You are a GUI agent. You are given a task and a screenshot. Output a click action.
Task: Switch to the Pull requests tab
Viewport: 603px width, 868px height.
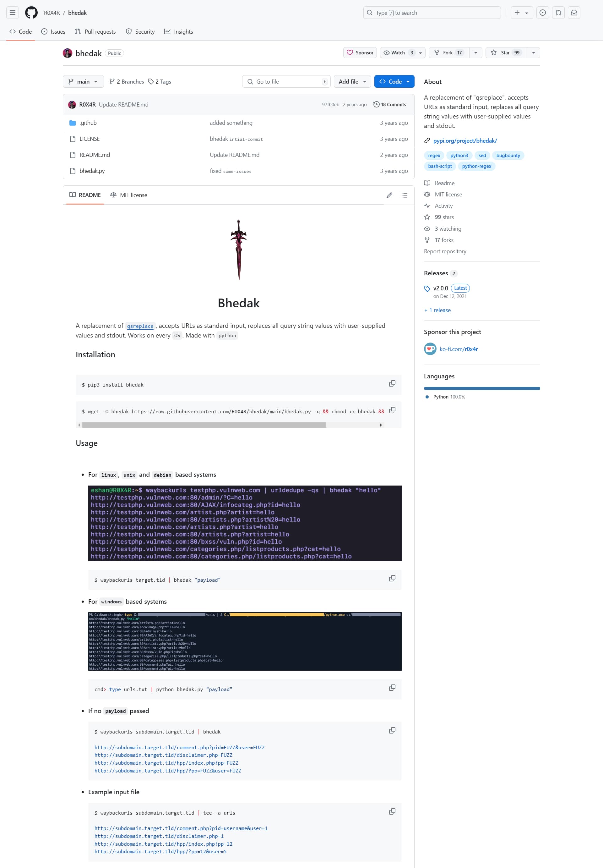(95, 32)
